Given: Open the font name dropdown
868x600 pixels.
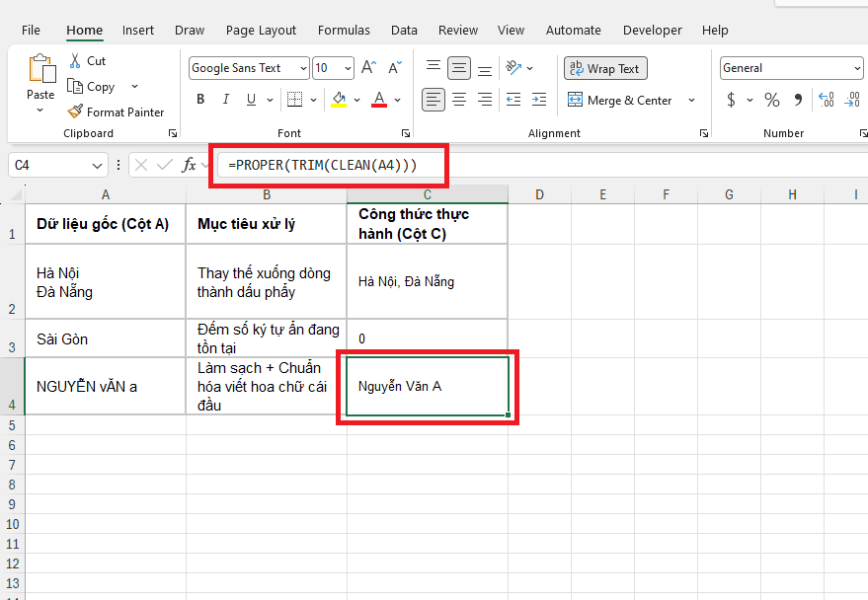Looking at the screenshot, I should 303,68.
